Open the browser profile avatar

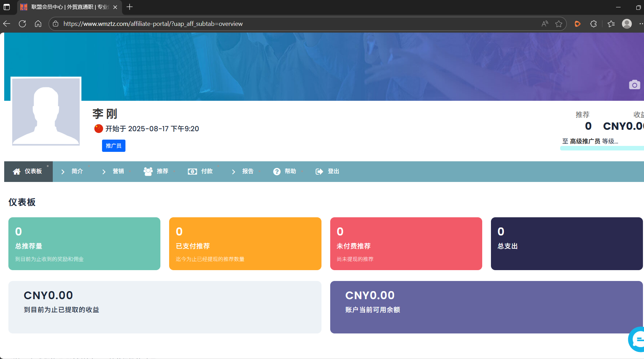[x=627, y=24]
